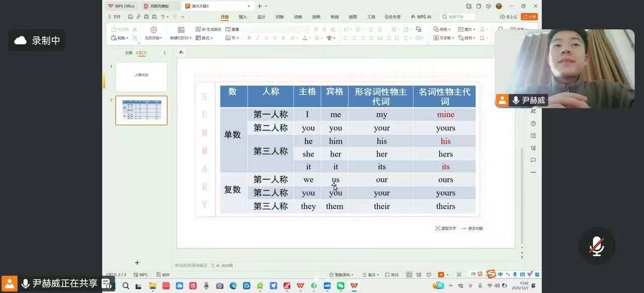The width and height of the screenshot is (644, 293).
Task: Open the 动画 animation tab
Action: [298, 17]
